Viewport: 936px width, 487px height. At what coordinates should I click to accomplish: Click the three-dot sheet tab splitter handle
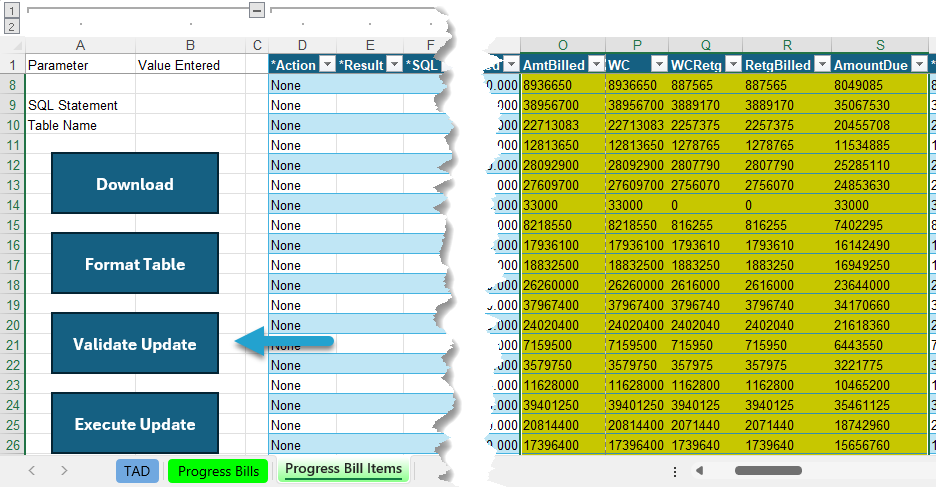pyautogui.click(x=675, y=471)
